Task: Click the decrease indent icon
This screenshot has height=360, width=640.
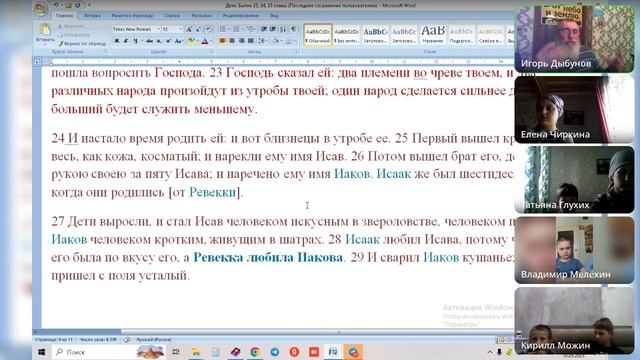Action: tap(263, 29)
